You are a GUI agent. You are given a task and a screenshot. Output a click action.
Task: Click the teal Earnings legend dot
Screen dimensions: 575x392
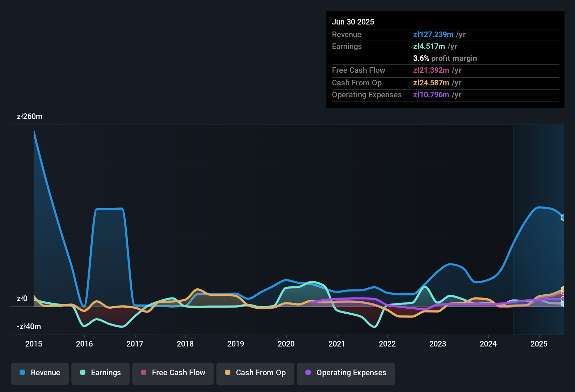click(83, 373)
